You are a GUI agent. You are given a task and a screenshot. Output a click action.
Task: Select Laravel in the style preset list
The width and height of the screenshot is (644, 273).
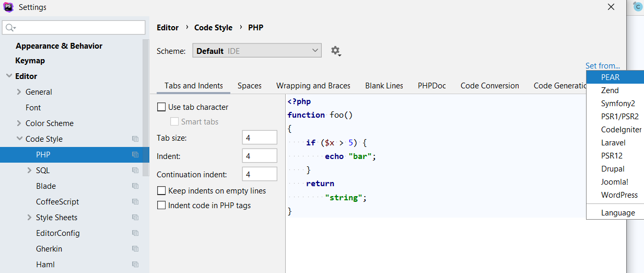point(613,143)
